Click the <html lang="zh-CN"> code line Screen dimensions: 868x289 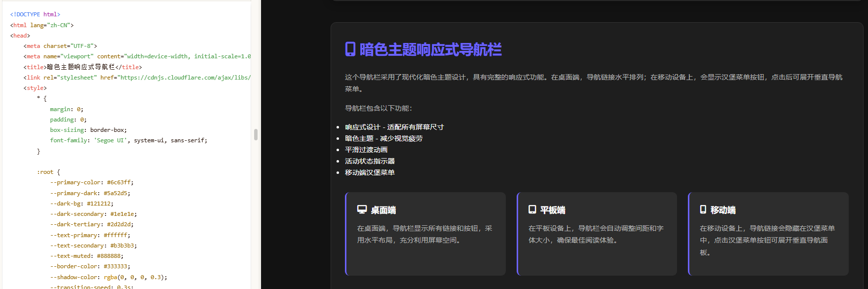tap(42, 25)
